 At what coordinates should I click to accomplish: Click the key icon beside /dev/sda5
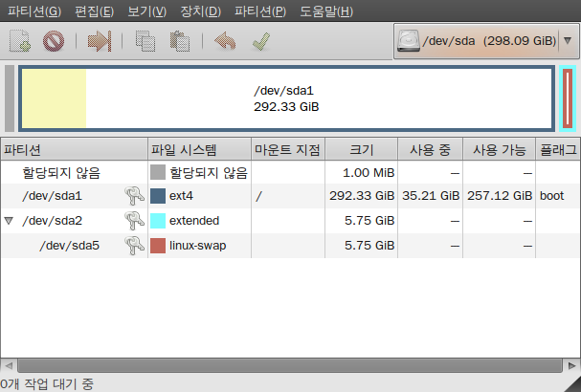[133, 246]
